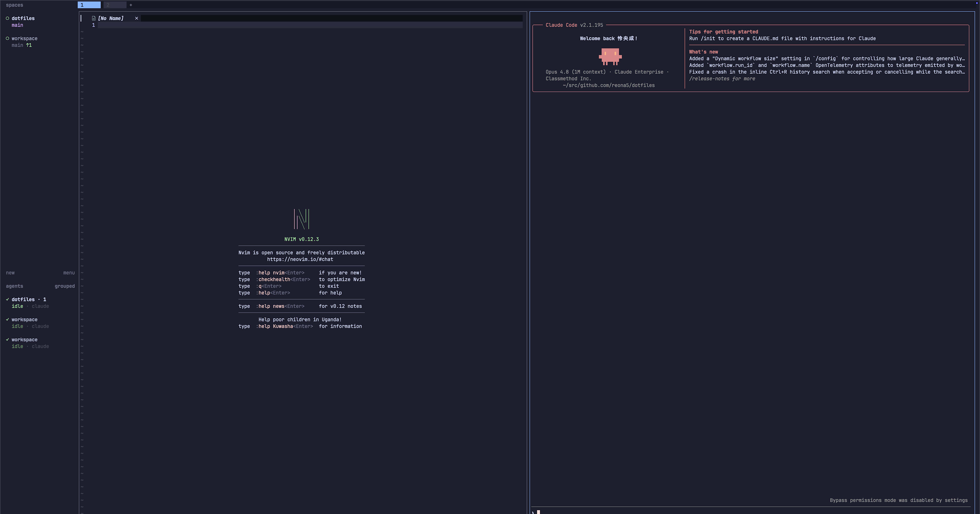Click the Claude Code v2.1.195 title
The width and height of the screenshot is (980, 514).
(574, 25)
